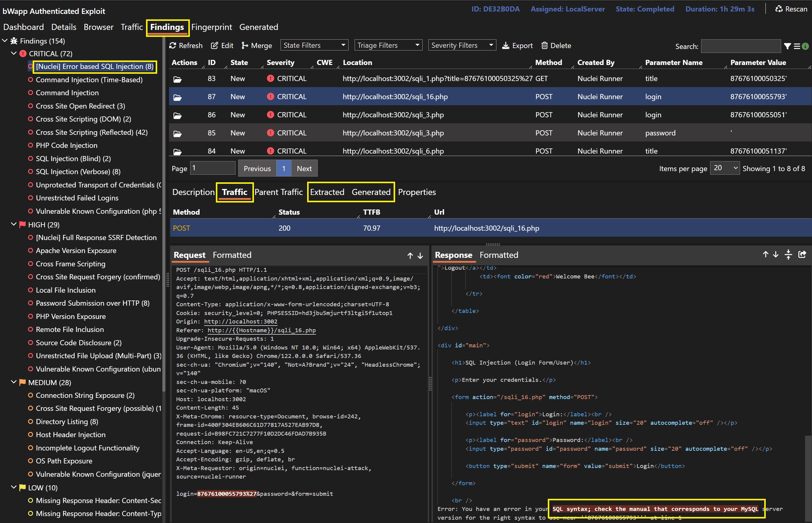Open the column list menu icon
This screenshot has height=523, width=812.
click(x=797, y=46)
